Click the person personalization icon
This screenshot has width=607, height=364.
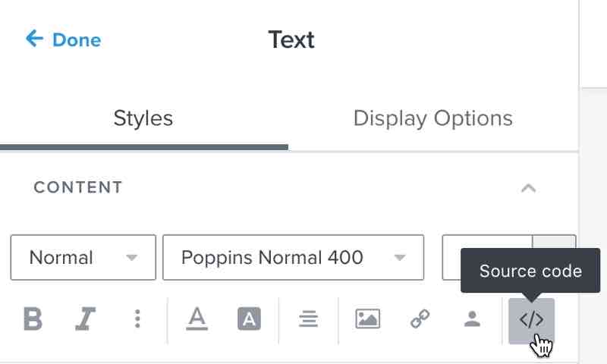coord(472,319)
